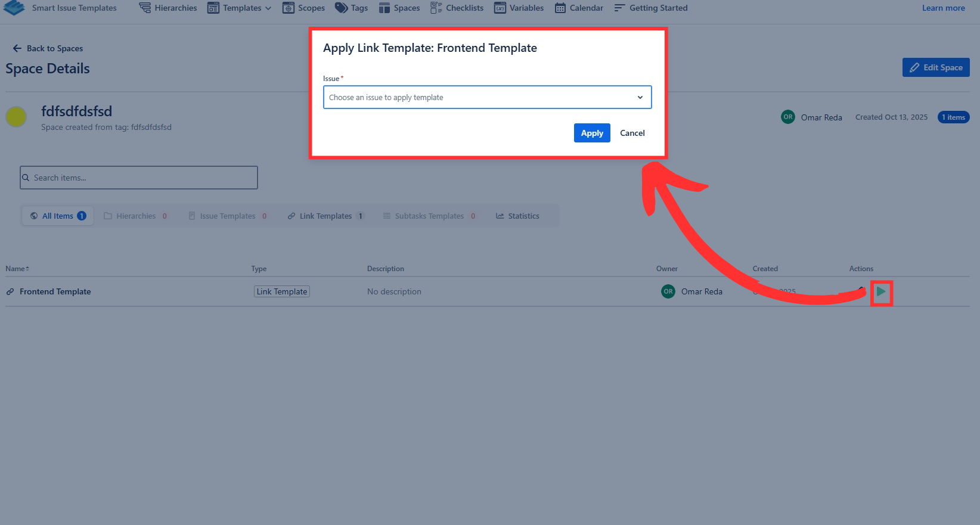Open the Scopes nav item
Image resolution: width=980 pixels, height=525 pixels.
pyautogui.click(x=303, y=8)
